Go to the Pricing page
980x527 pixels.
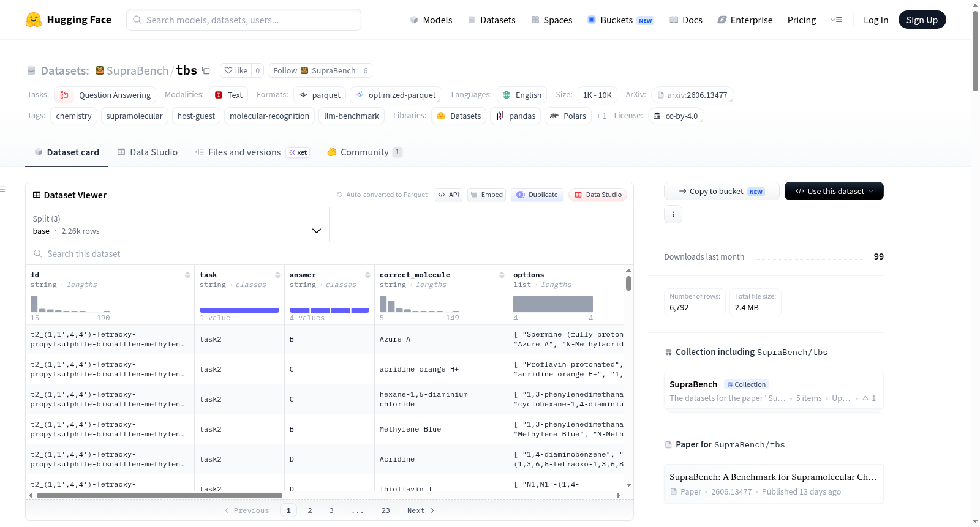(802, 20)
